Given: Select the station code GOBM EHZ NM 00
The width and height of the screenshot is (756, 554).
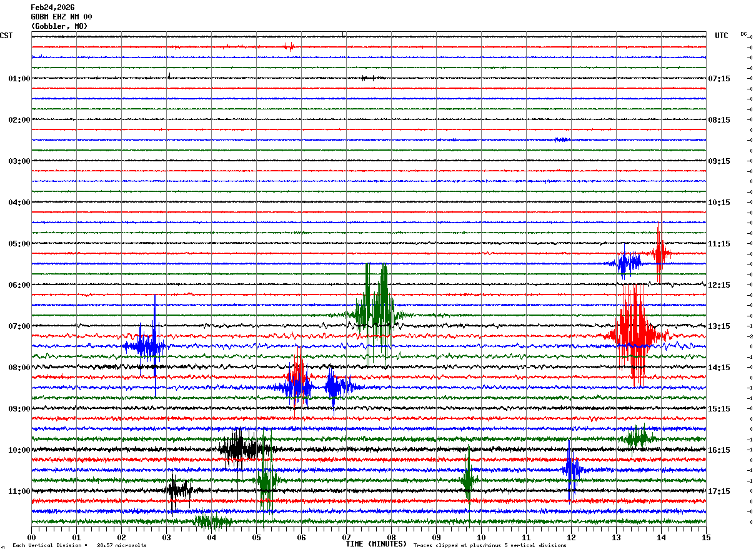Looking at the screenshot, I should click(x=61, y=17).
